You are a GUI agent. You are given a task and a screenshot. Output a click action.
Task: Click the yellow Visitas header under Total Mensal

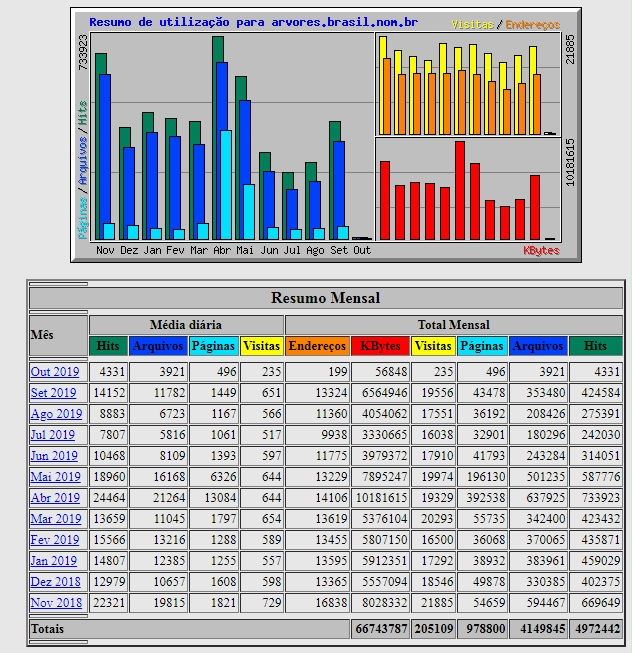433,346
